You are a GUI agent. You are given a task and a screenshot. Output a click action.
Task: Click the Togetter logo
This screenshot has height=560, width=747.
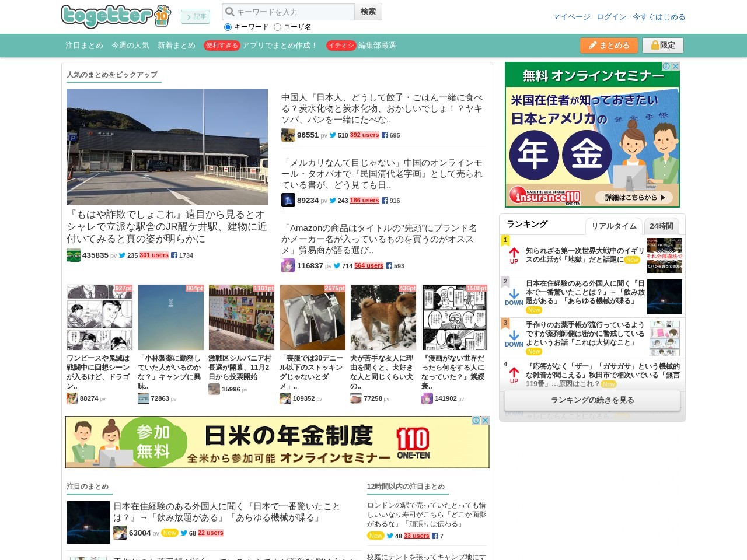(x=116, y=16)
